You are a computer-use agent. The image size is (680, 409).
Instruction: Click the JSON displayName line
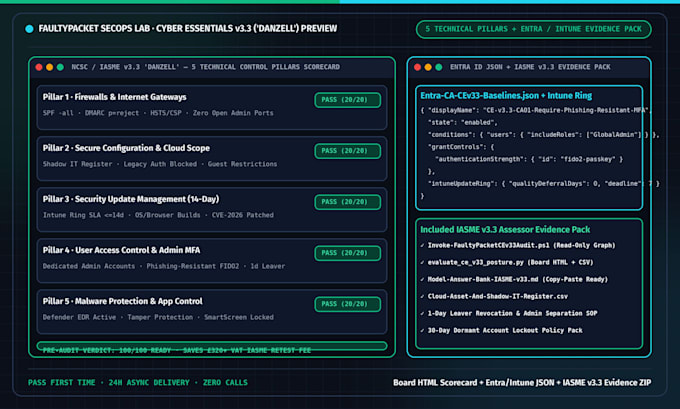[534, 110]
